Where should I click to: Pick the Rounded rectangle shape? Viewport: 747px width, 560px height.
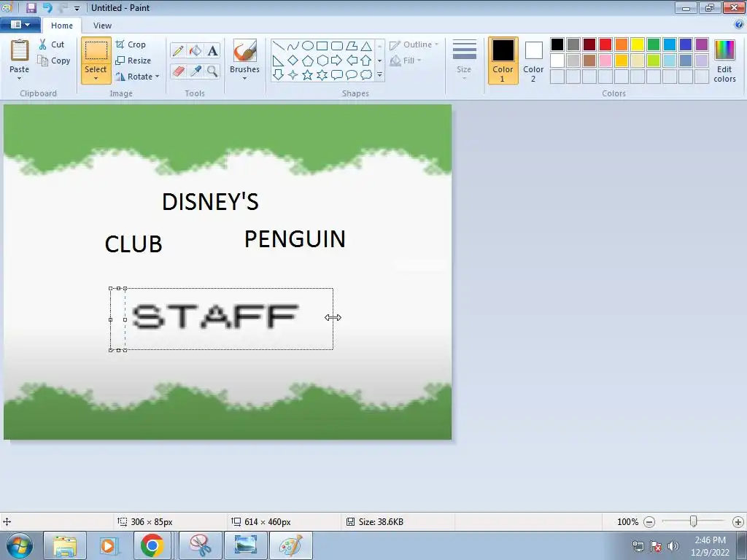point(337,46)
